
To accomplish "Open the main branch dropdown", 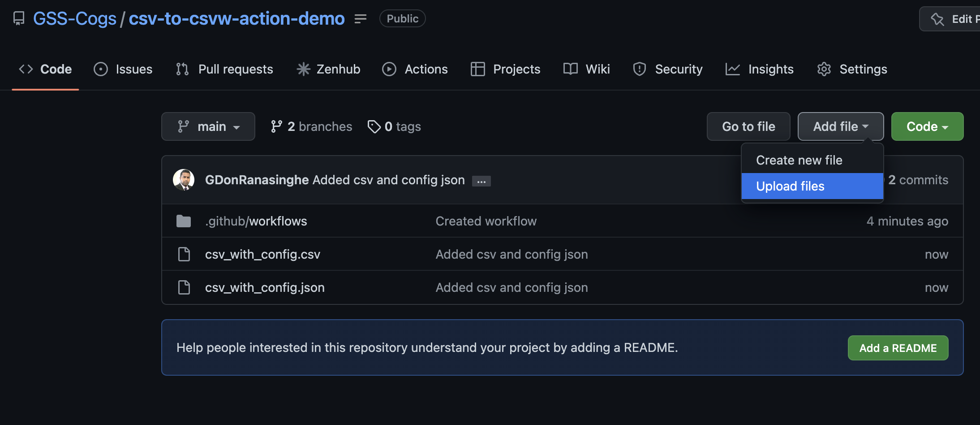I will pos(208,126).
